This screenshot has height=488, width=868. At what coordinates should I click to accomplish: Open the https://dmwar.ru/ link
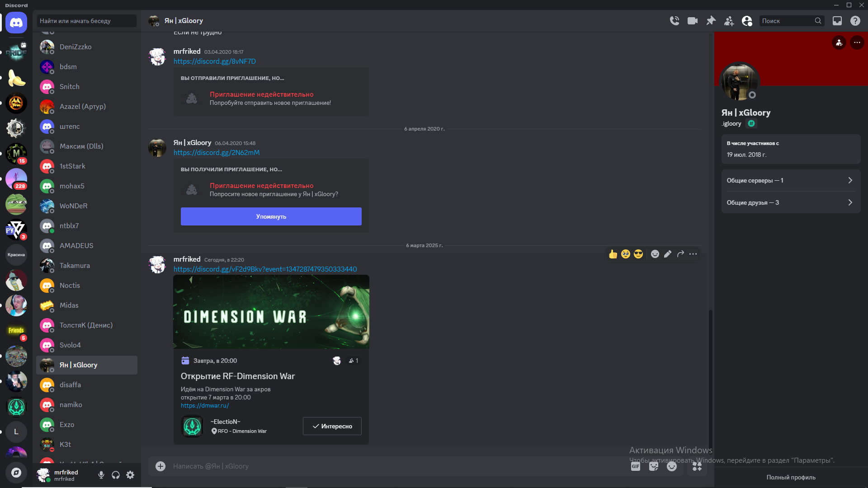point(205,405)
